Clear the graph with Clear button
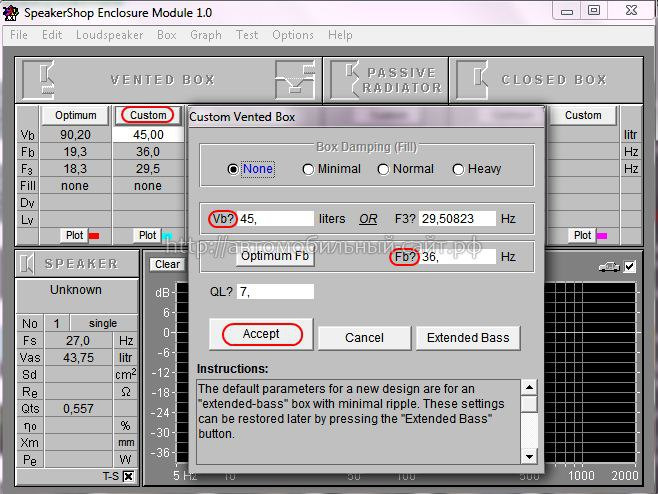 click(x=167, y=264)
